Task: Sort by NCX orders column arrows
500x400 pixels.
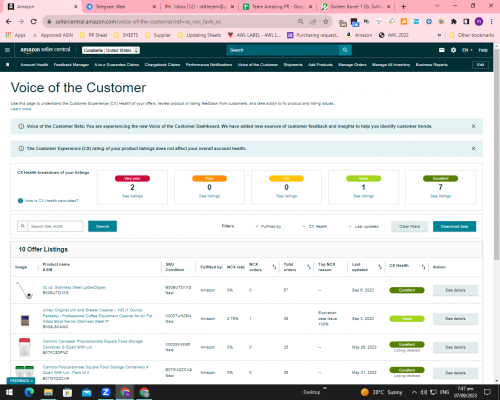Action: point(274,267)
